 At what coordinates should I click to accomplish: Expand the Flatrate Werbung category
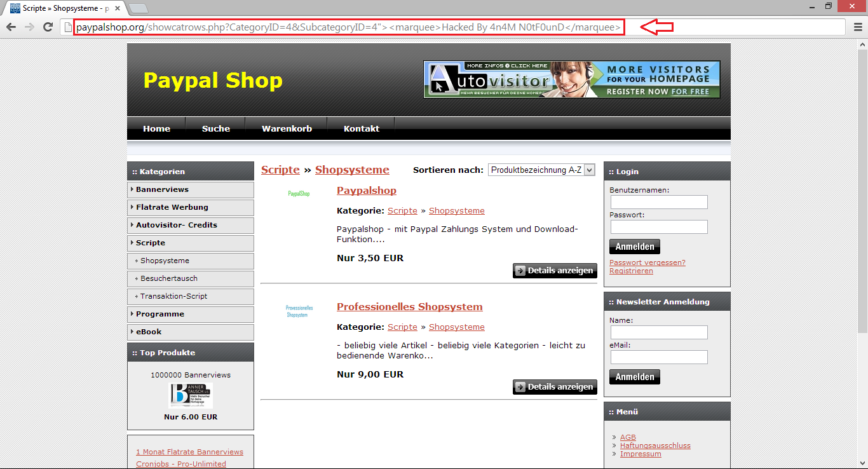coord(191,207)
